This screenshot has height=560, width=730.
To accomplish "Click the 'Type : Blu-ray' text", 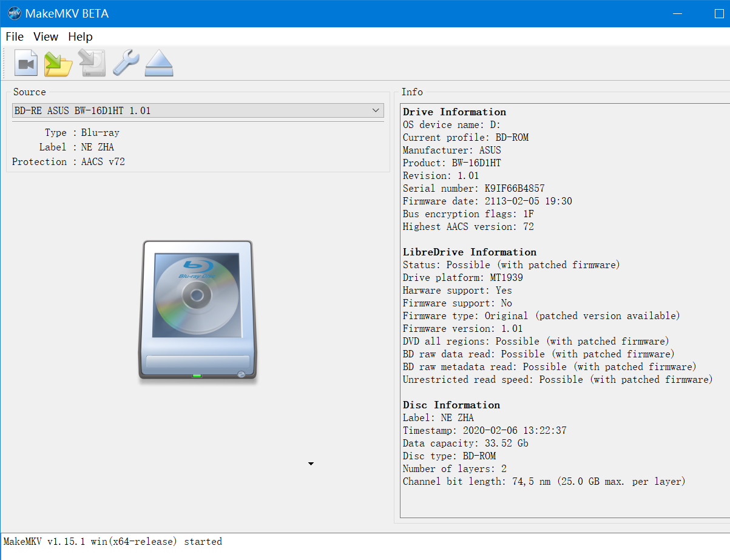I will [82, 132].
